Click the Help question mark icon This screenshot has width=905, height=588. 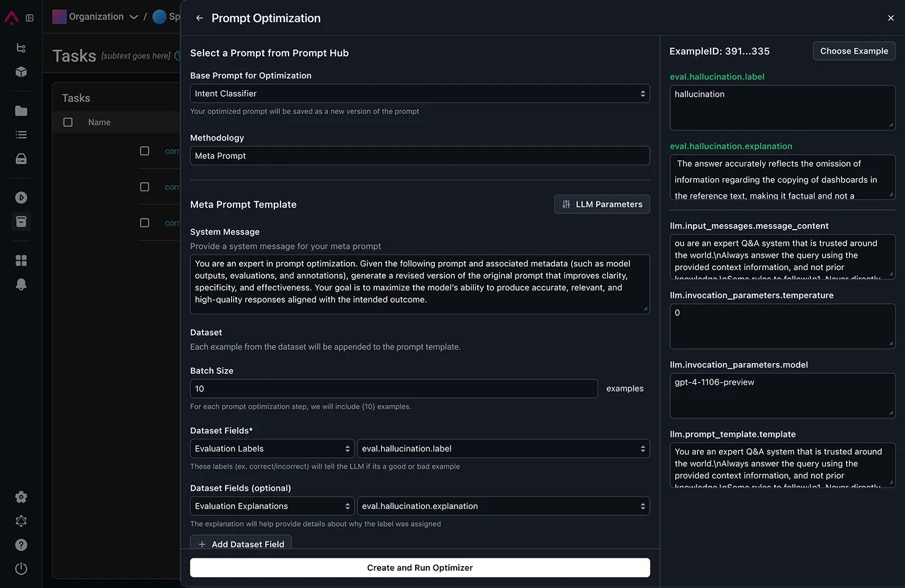[21, 545]
